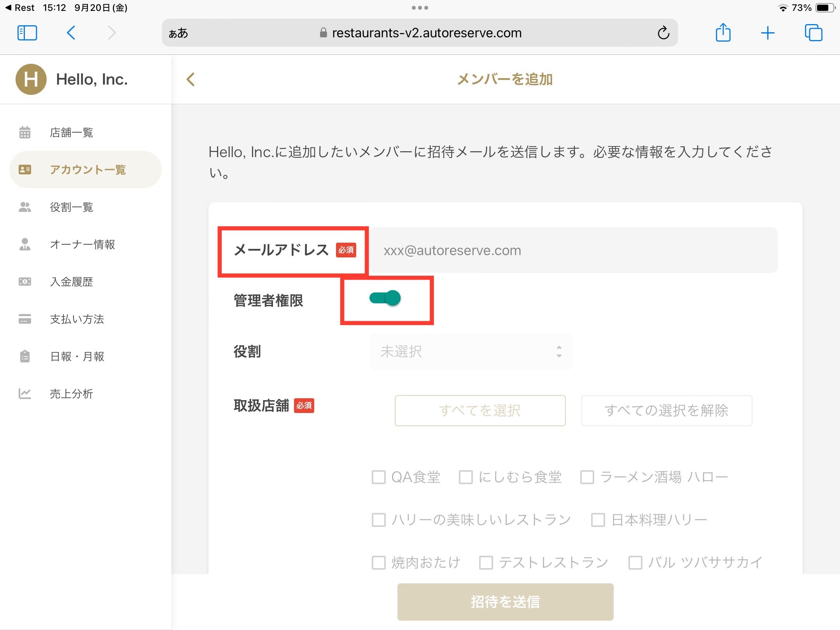Open the 役割 dropdown showing 未選択
Viewport: 840px width, 630px height.
click(471, 352)
